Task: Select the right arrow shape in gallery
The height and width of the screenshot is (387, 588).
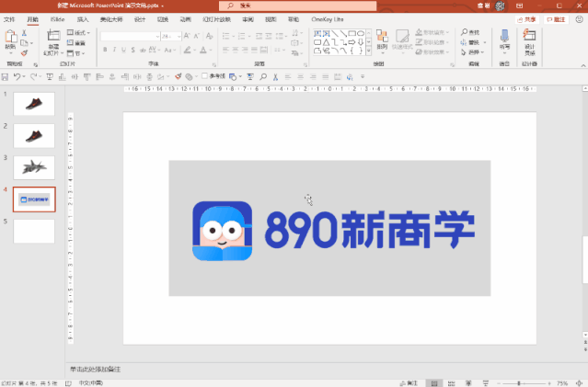Action: pyautogui.click(x=352, y=42)
